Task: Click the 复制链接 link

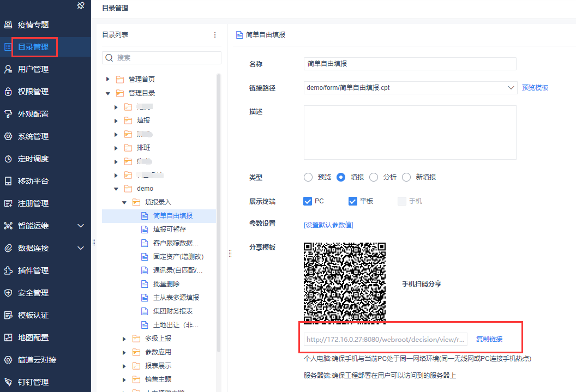Action: [489, 339]
